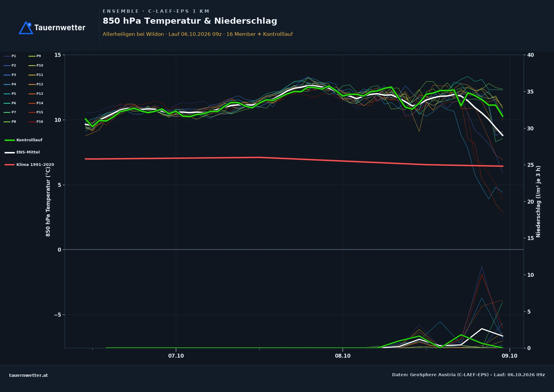Viewport: 554px width, 392px height.
Task: Click the Klima 1991-2020 legend entry
Action: click(29, 165)
